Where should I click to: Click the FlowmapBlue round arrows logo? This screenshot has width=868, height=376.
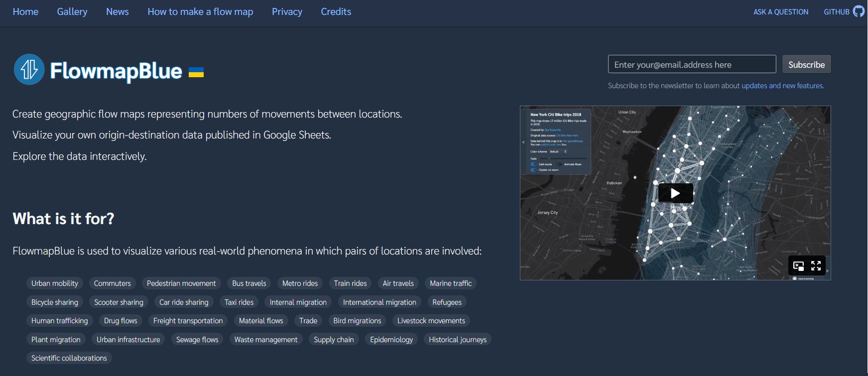29,69
